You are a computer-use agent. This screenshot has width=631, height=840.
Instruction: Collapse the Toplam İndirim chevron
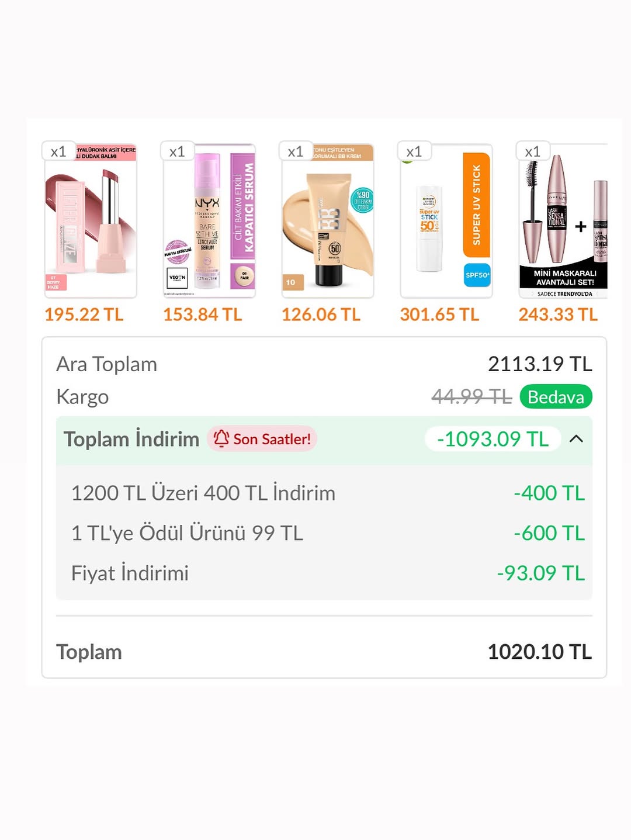[x=576, y=439]
